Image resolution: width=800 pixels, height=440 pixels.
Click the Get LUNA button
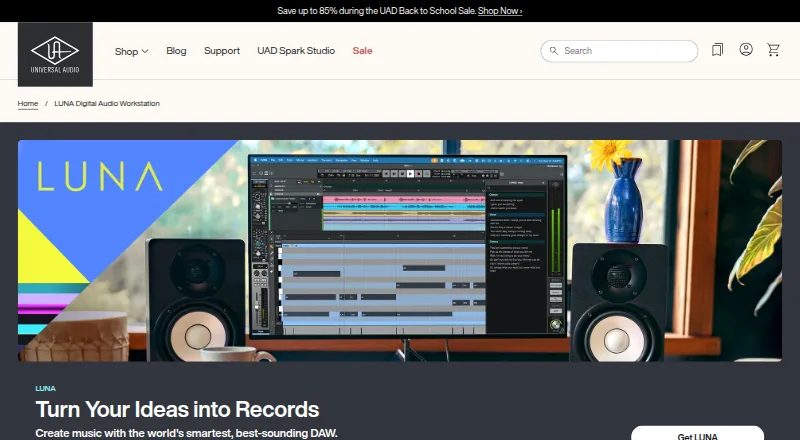(x=697, y=433)
